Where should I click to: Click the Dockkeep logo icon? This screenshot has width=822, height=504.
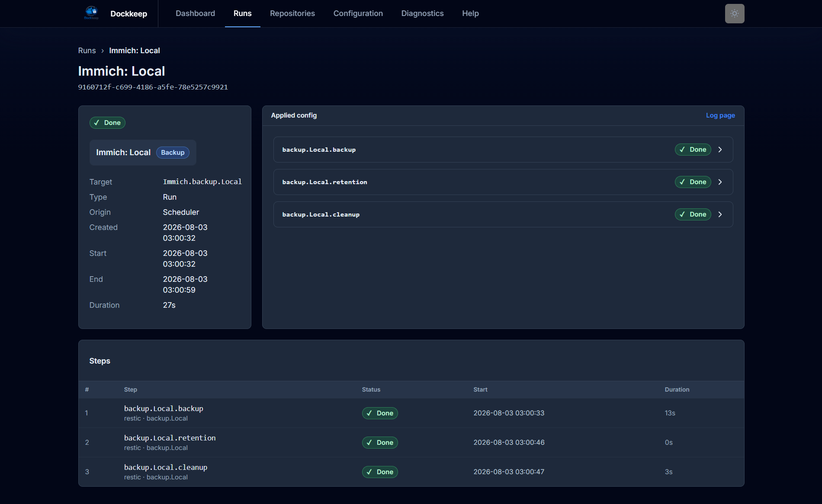click(x=91, y=13)
